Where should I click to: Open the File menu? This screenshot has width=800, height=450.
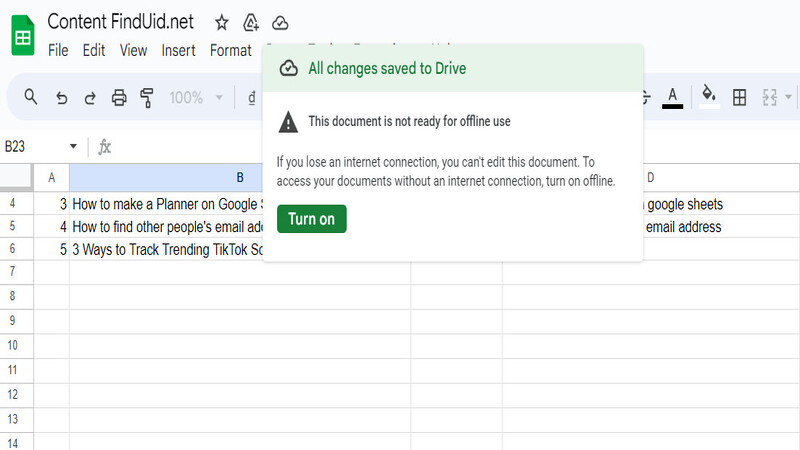[x=58, y=51]
